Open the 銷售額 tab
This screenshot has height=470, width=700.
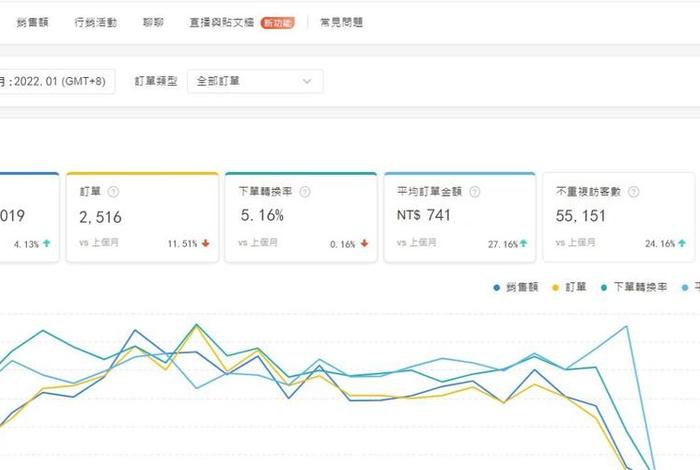(32, 22)
